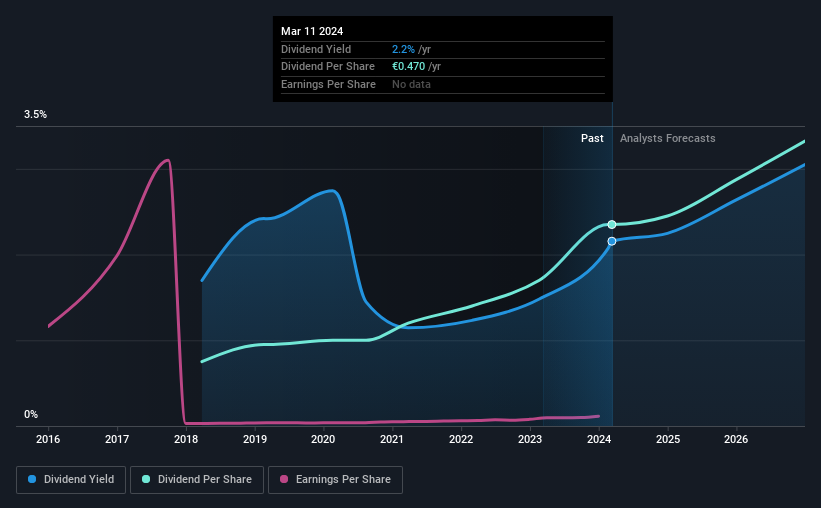Screen dimensions: 821x508
Task: Toggle the Earnings Per Share legend button
Action: pyautogui.click(x=335, y=480)
